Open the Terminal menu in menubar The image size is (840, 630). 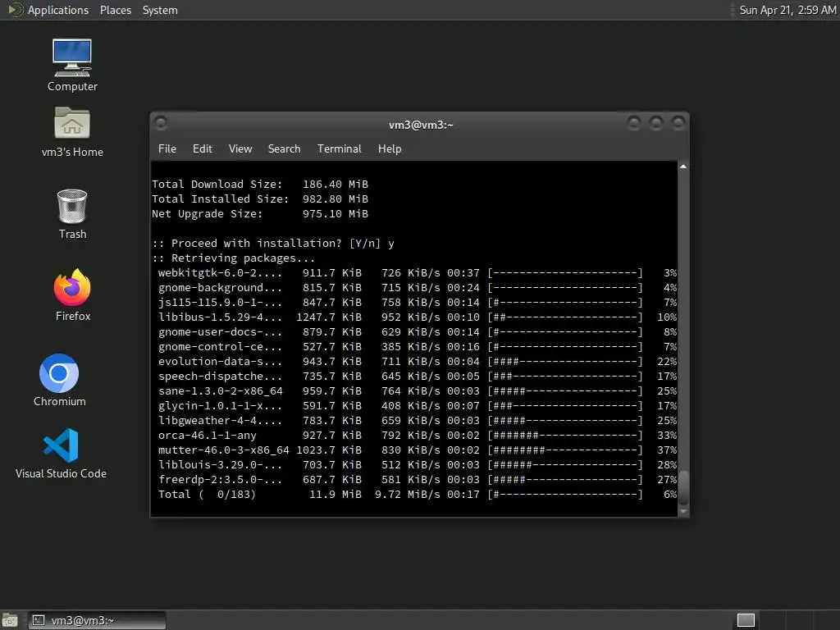[339, 149]
